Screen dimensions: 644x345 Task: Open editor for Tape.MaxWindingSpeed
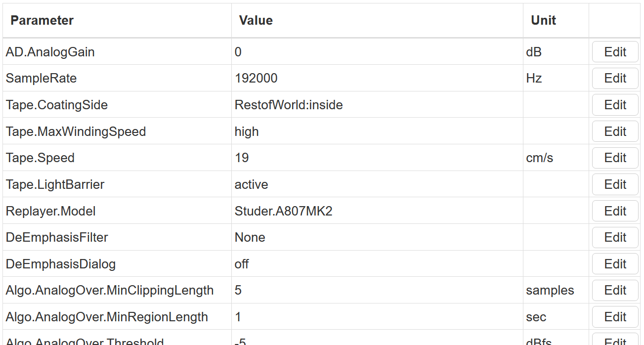pos(615,131)
